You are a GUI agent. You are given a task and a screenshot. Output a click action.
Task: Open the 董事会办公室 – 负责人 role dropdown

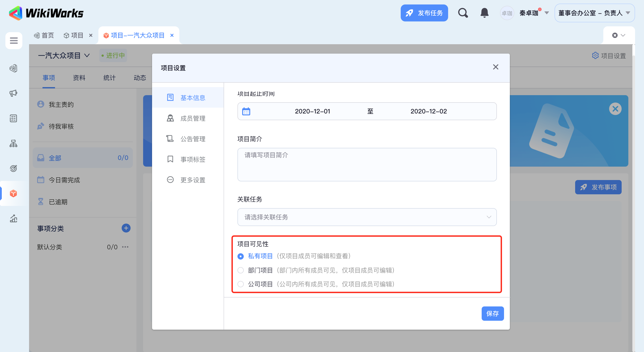tap(594, 13)
